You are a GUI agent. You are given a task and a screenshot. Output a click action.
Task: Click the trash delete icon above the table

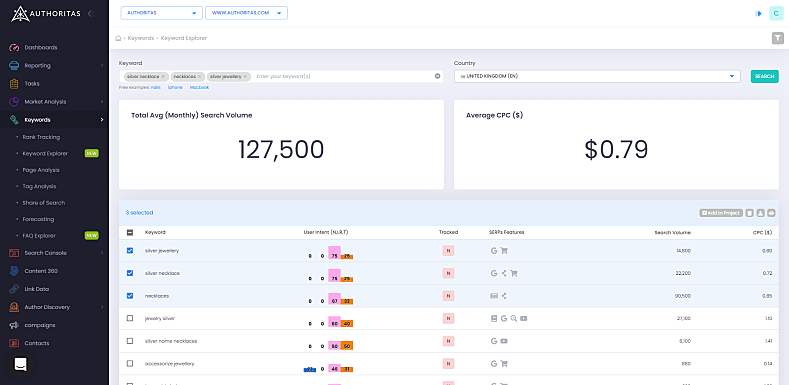pyautogui.click(x=749, y=213)
